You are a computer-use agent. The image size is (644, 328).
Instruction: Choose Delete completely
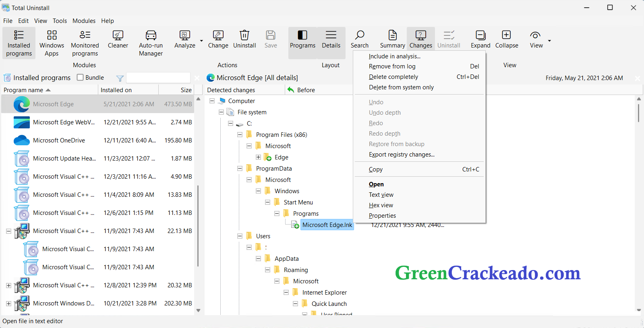coord(419,77)
